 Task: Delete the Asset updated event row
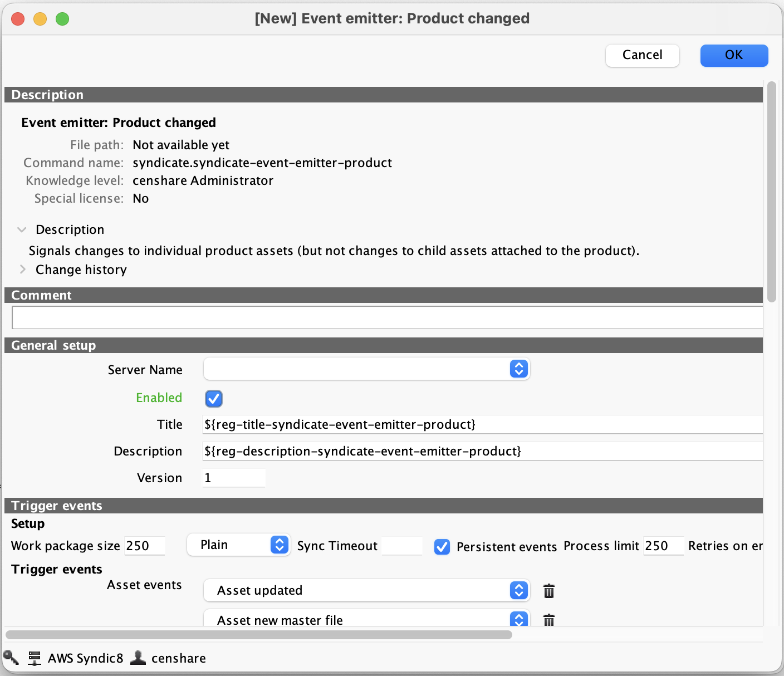pos(549,591)
